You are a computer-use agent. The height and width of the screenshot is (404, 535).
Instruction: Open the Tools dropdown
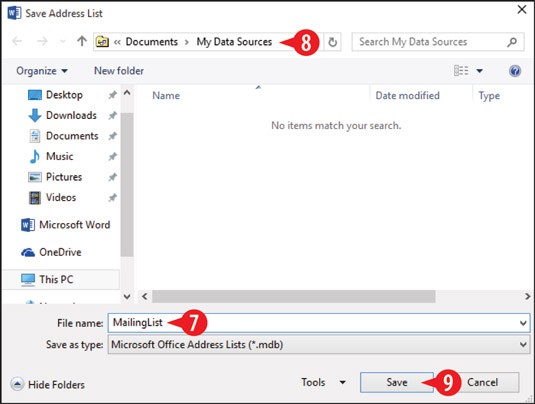[x=323, y=382]
